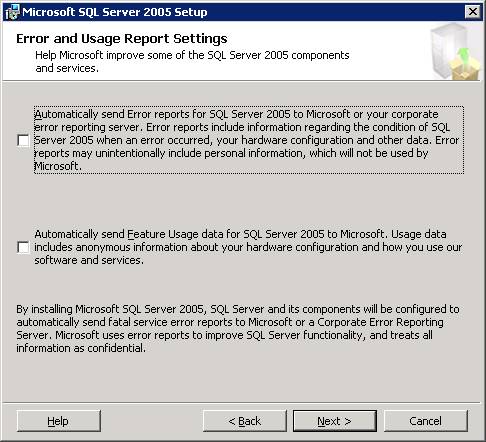This screenshot has height=442, width=486.
Task: Click the 'Microsoft SQL Server 2005 Setup' title text
Action: (115, 12)
